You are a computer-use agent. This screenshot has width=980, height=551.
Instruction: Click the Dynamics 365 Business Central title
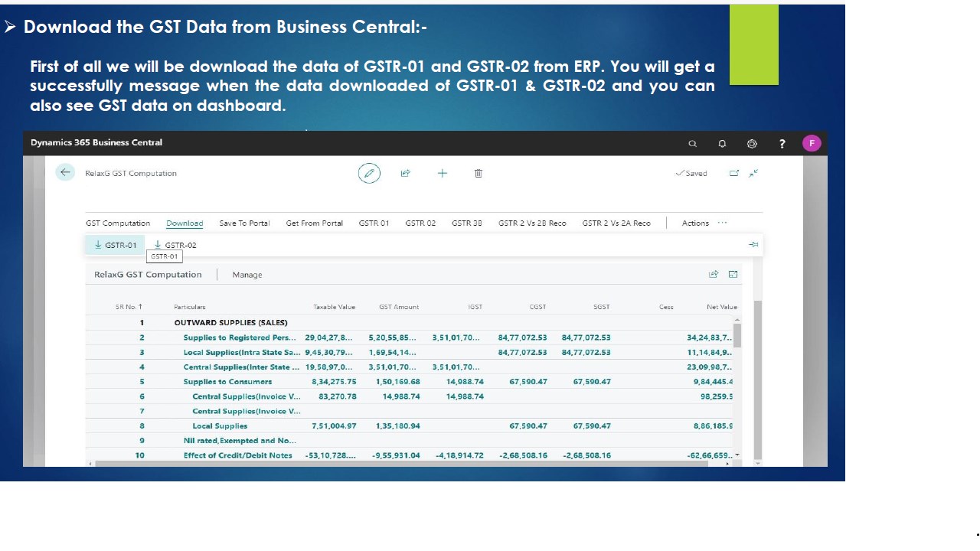96,142
